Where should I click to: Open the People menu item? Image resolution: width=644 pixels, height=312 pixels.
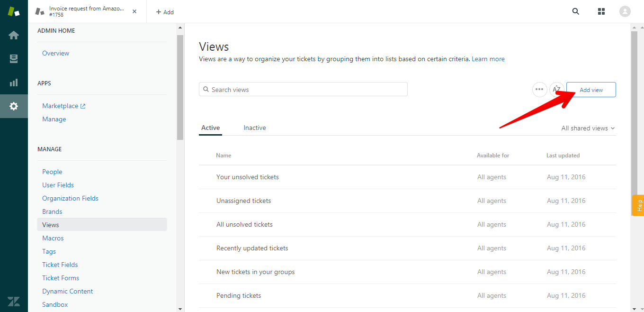coord(52,172)
